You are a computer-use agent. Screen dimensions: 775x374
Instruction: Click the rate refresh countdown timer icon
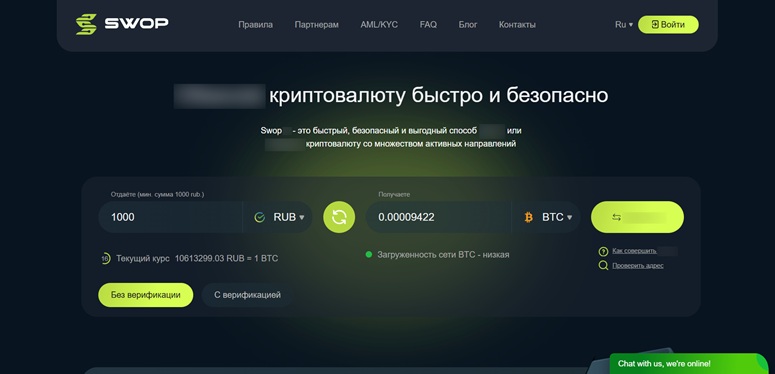coord(105,258)
